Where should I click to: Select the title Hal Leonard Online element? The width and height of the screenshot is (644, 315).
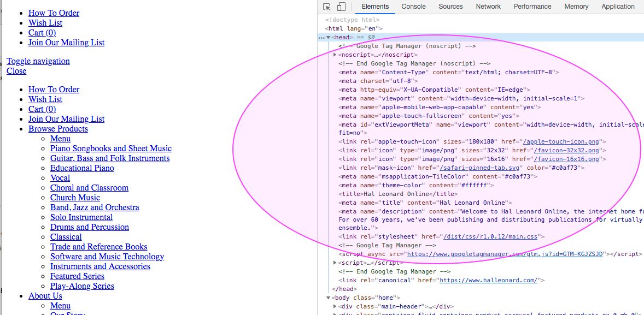click(x=397, y=194)
